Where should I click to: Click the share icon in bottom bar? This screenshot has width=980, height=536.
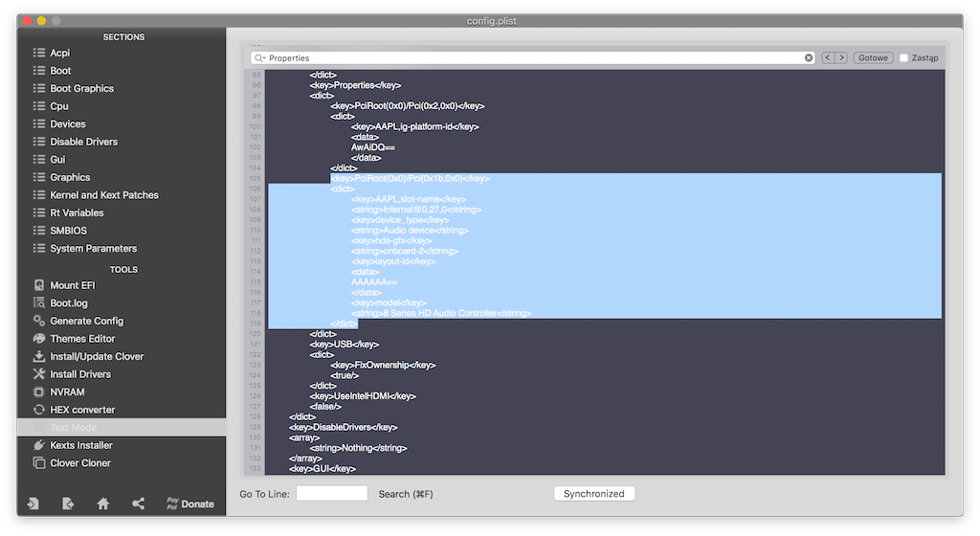[x=138, y=503]
